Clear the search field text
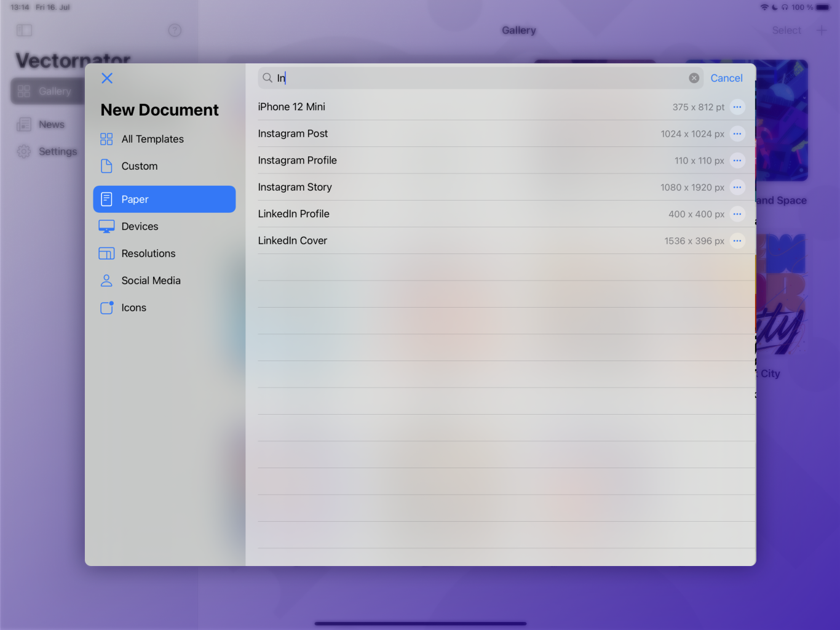Screen dimensions: 840x630 [694, 78]
